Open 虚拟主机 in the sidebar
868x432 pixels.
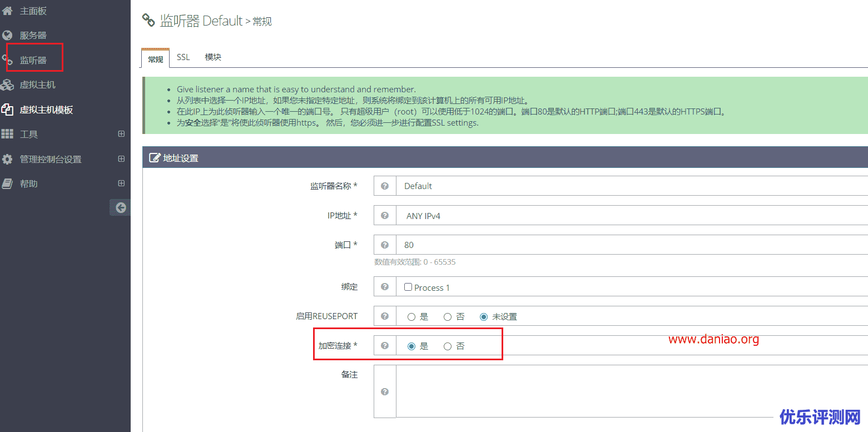pos(38,85)
